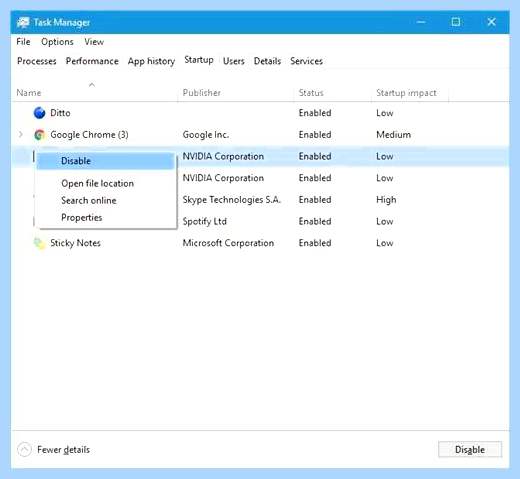Click the Medium startup impact value
This screenshot has width=520, height=479.
pyautogui.click(x=393, y=135)
